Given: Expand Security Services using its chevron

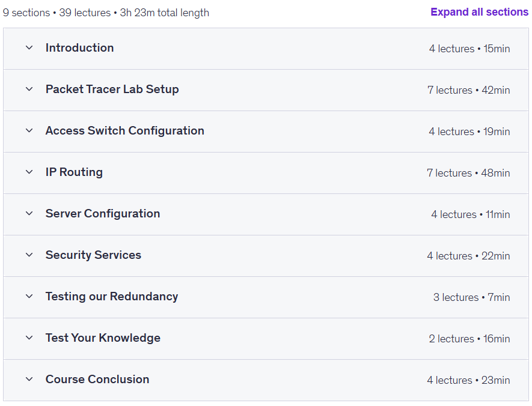Looking at the screenshot, I should [29, 255].
